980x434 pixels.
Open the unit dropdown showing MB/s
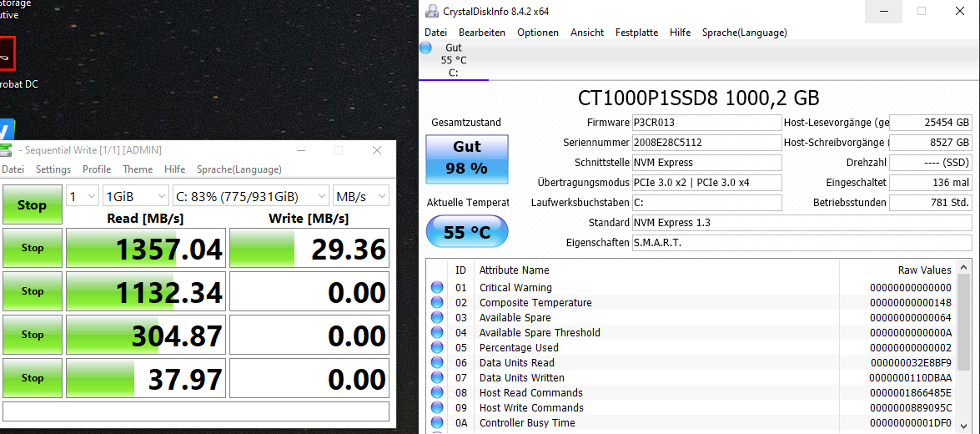point(360,196)
